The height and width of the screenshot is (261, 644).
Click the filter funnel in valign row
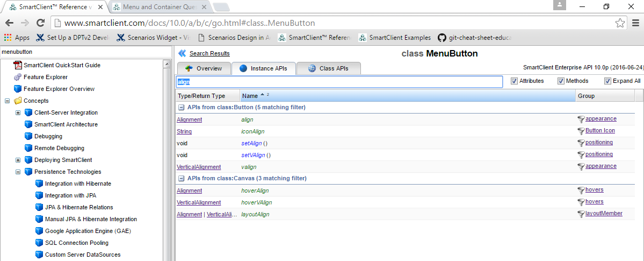coord(581,167)
